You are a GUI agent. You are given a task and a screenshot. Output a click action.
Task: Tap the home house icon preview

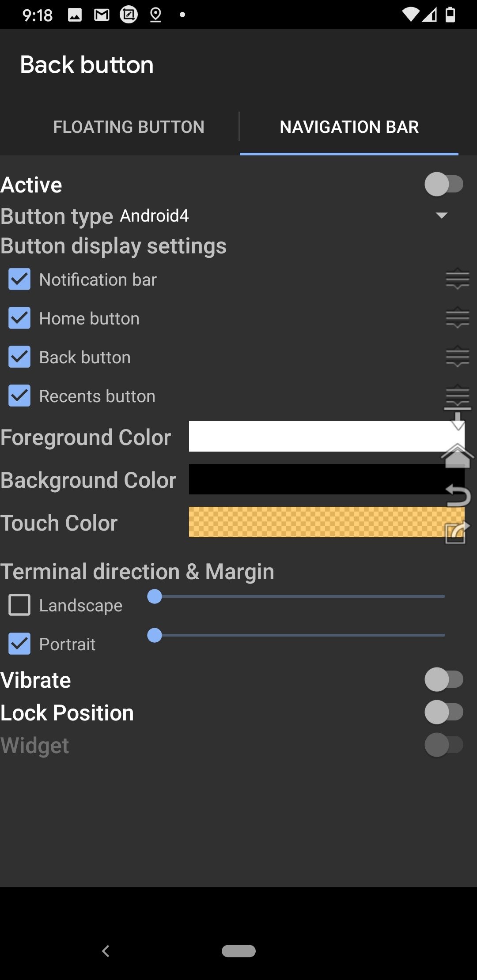click(458, 456)
